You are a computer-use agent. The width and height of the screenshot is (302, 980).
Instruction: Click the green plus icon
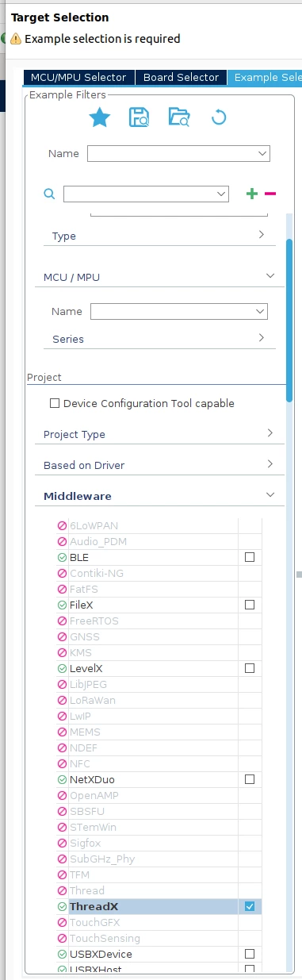click(x=252, y=194)
